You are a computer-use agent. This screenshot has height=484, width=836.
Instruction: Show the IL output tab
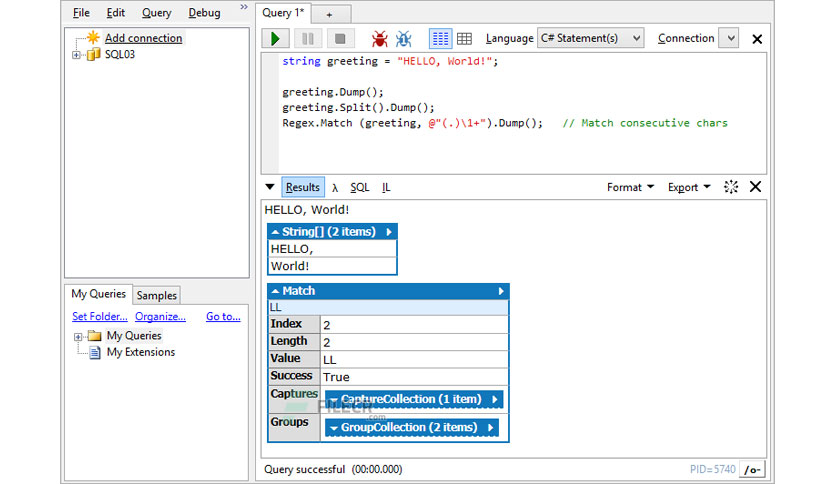click(386, 188)
